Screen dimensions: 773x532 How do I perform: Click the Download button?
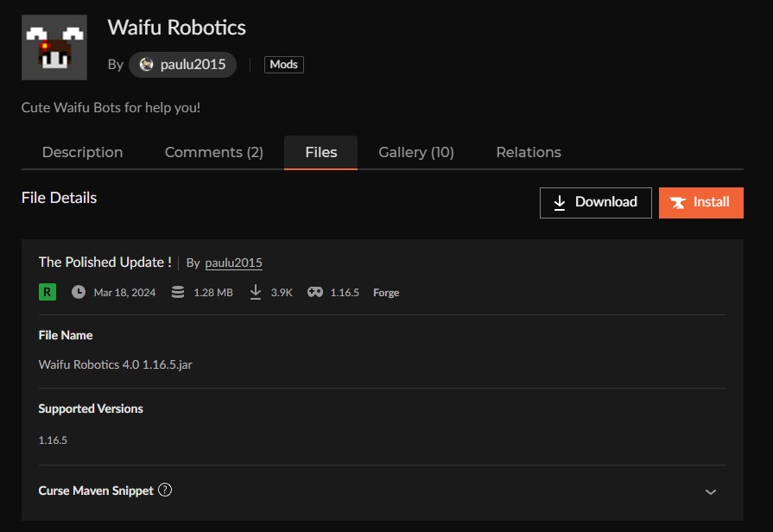click(595, 202)
